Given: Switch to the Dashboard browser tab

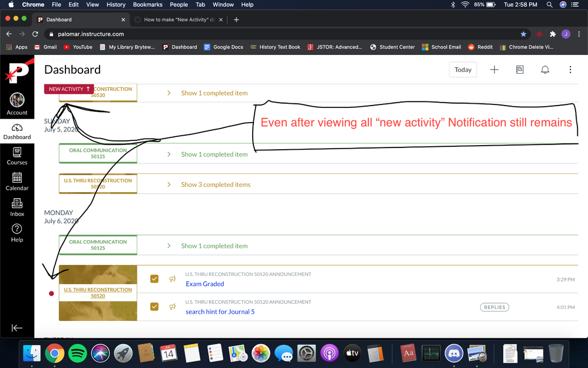Looking at the screenshot, I should [81, 19].
